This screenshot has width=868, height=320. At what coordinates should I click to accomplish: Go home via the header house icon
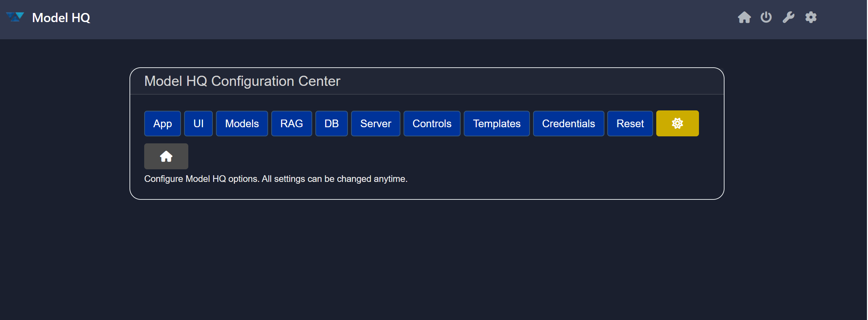tap(744, 17)
